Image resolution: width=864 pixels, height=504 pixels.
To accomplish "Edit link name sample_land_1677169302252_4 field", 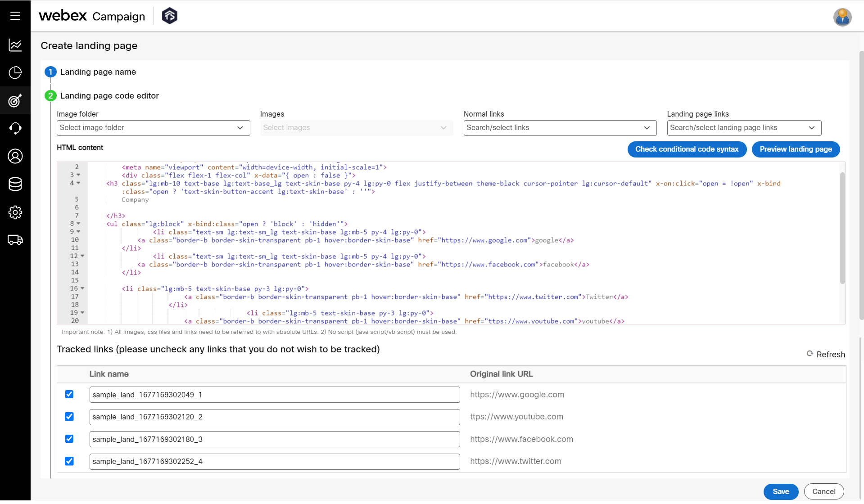I will (275, 462).
